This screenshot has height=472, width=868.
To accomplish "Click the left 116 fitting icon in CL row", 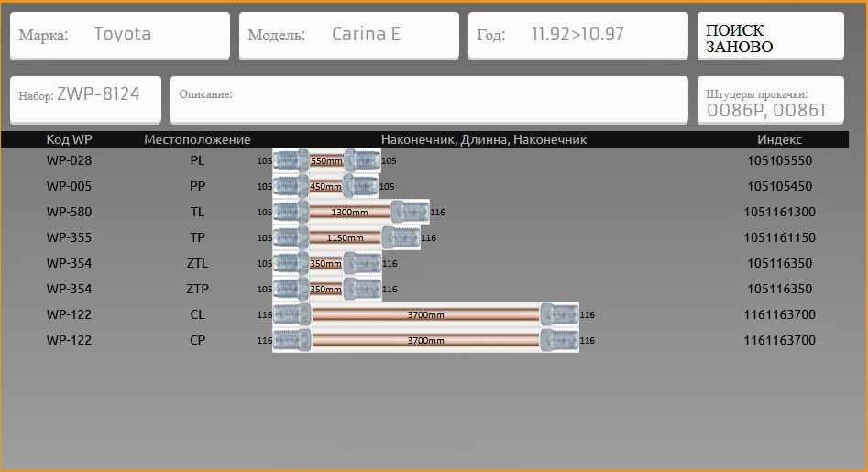I will 292,315.
